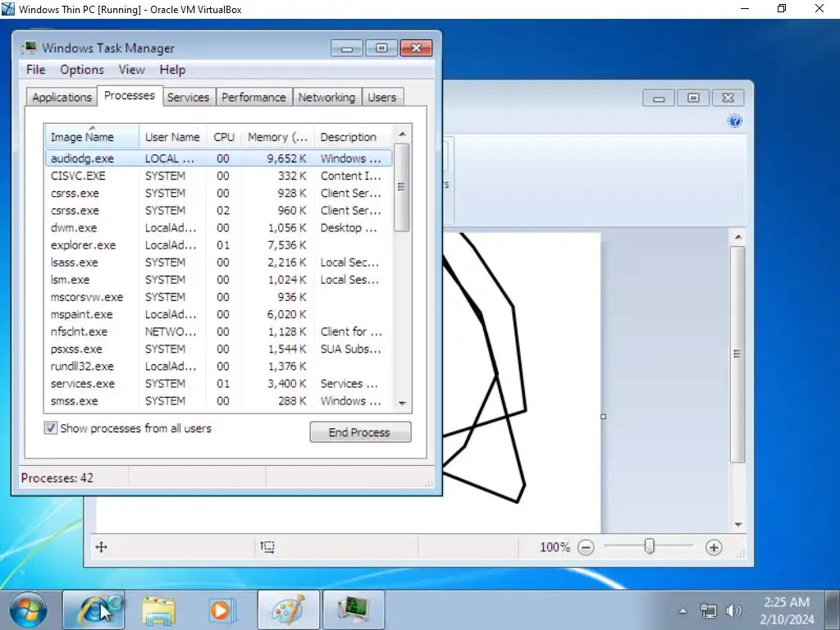
Task: Select the lsm.exe process row
Action: pyautogui.click(x=218, y=280)
